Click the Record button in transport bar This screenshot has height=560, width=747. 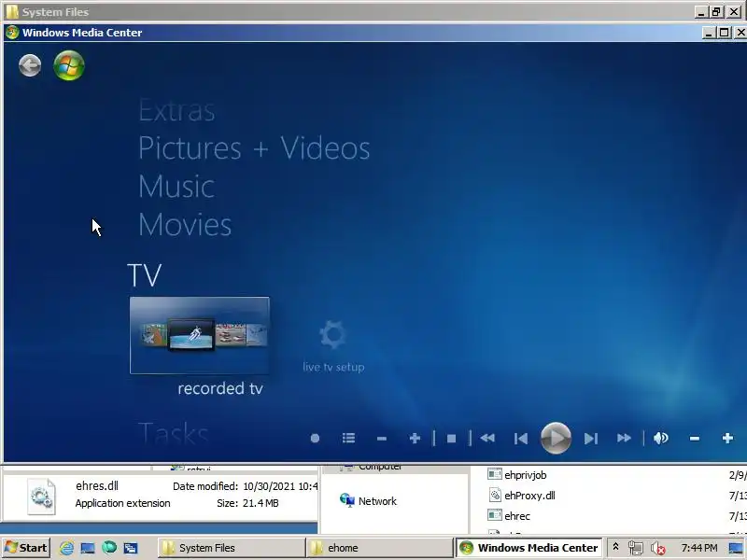315,438
